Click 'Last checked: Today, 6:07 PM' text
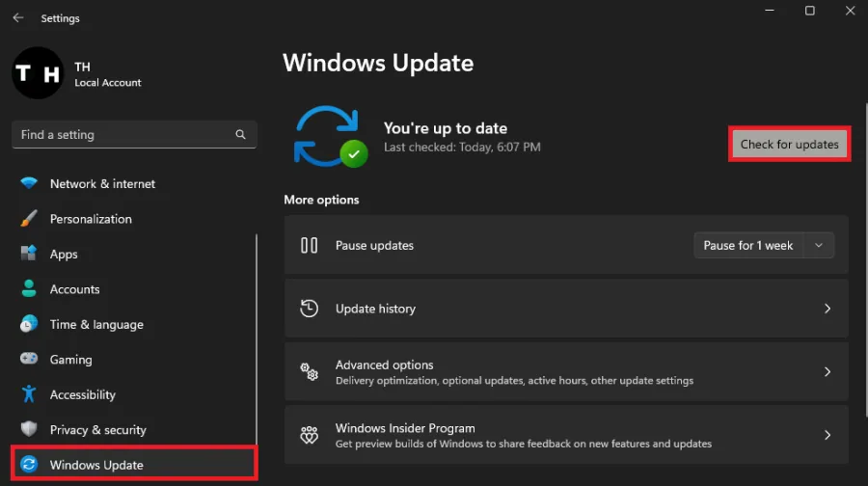 click(462, 148)
